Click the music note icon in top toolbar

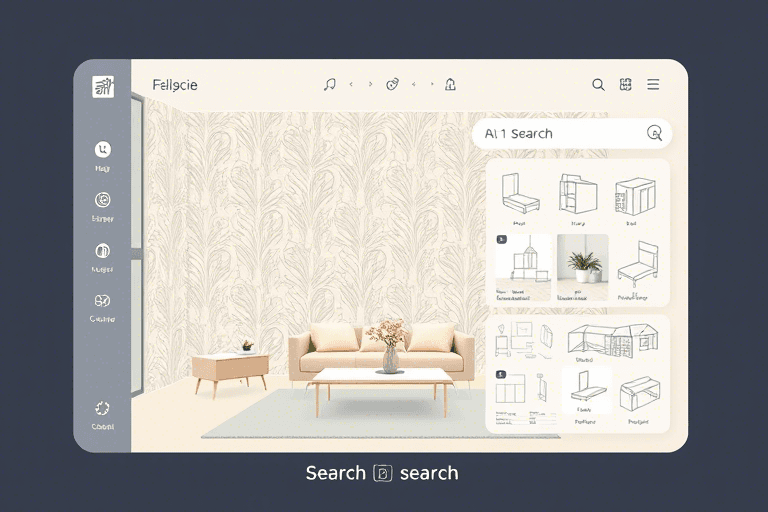coord(330,85)
